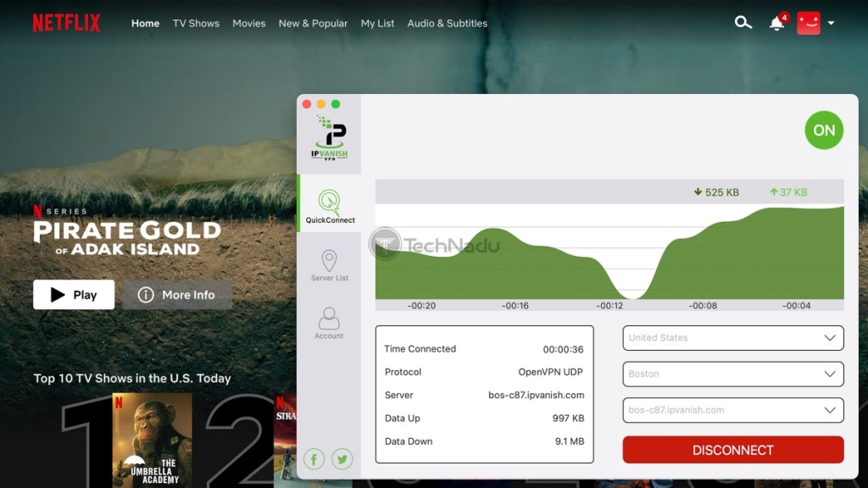Click the -00:12 graph time marker
The width and height of the screenshot is (868, 488).
tap(609, 305)
